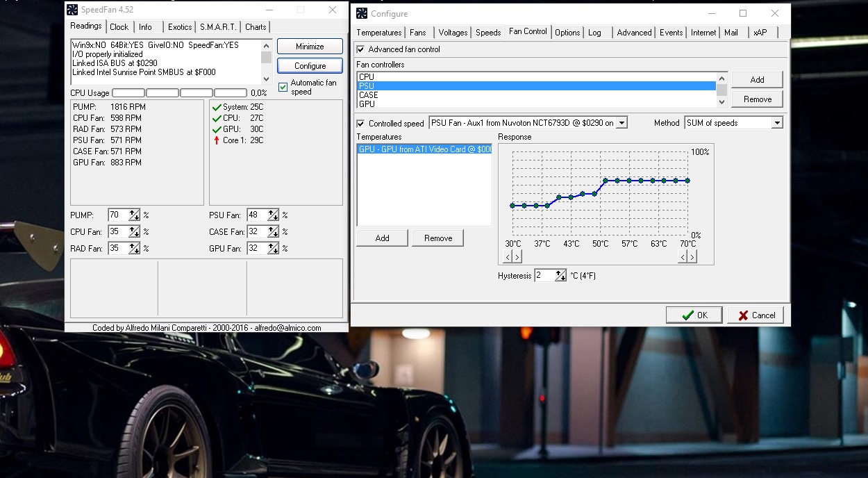The image size is (868, 478).
Task: Switch to the Readings tab in SpeedFan
Action: 86,26
